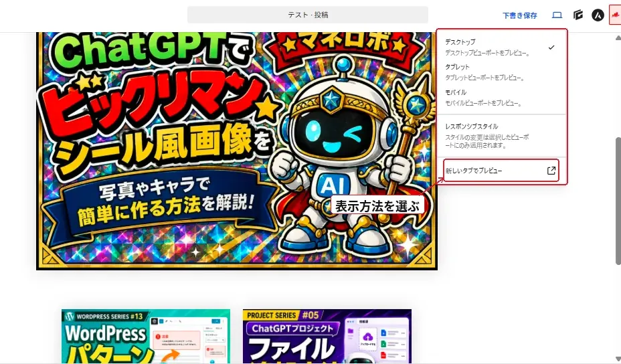Open the Spectra blocks icon in toolbar
The image size is (621, 364).
click(578, 15)
